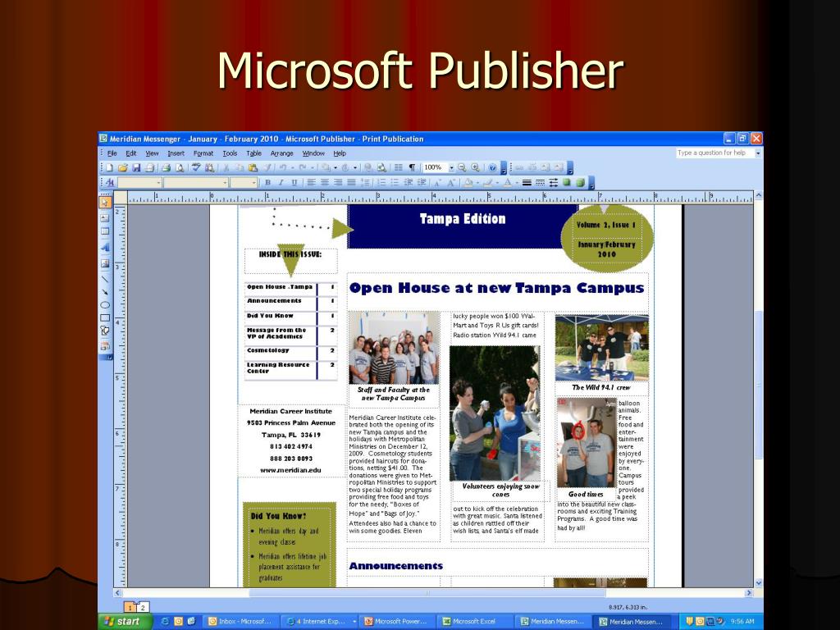Switch to Microsoft Excel in the taskbar
Viewport: 840px width, 630px height.
click(475, 622)
